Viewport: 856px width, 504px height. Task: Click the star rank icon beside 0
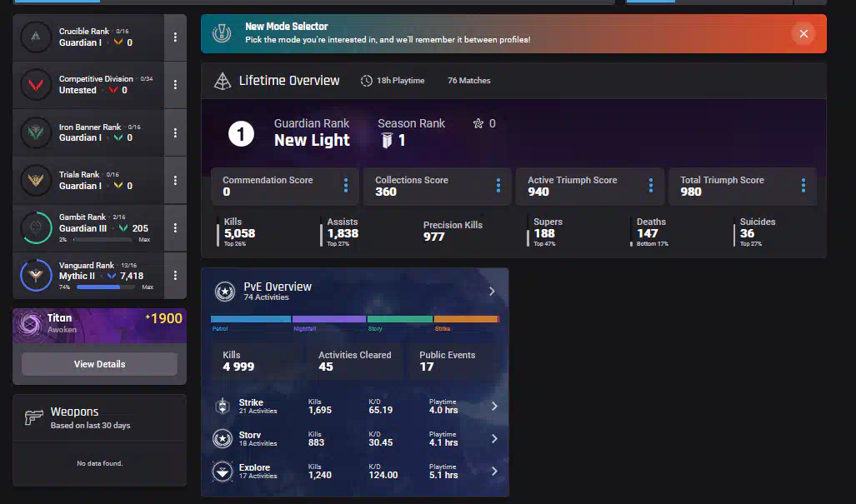478,123
